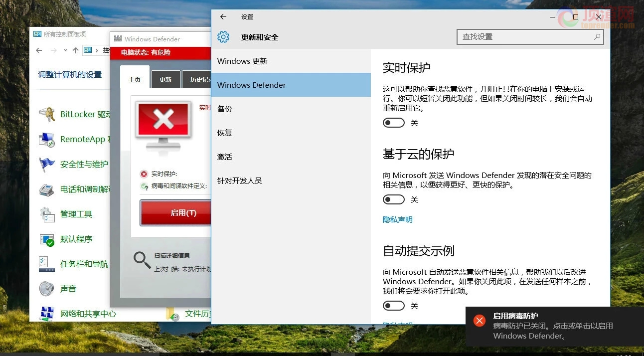Click the 任务栏和导航 icon
This screenshot has height=356, width=644.
(47, 264)
